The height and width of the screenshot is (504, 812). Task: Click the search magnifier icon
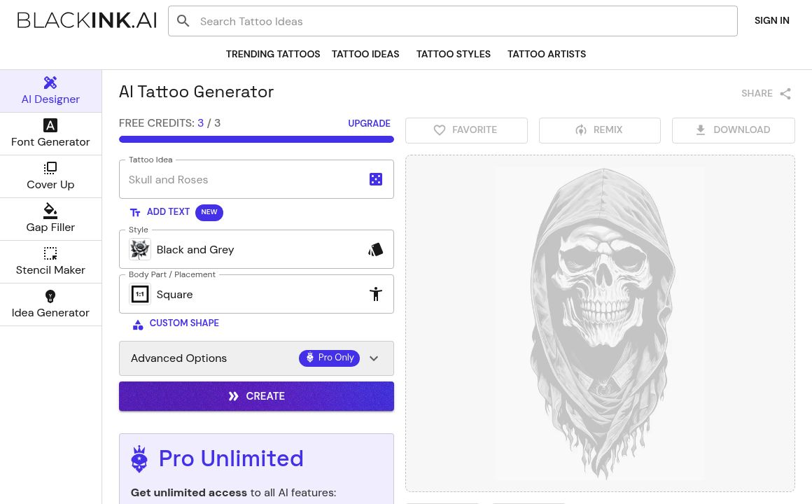(x=183, y=21)
